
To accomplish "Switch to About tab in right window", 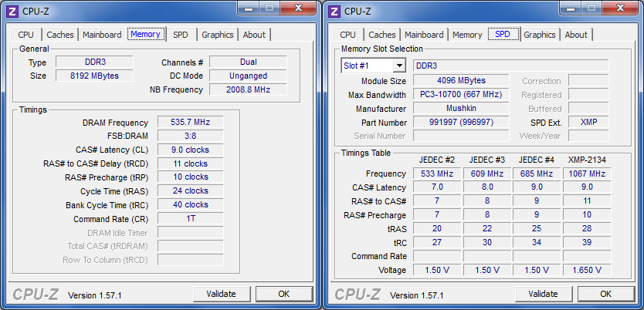I will click(x=575, y=35).
